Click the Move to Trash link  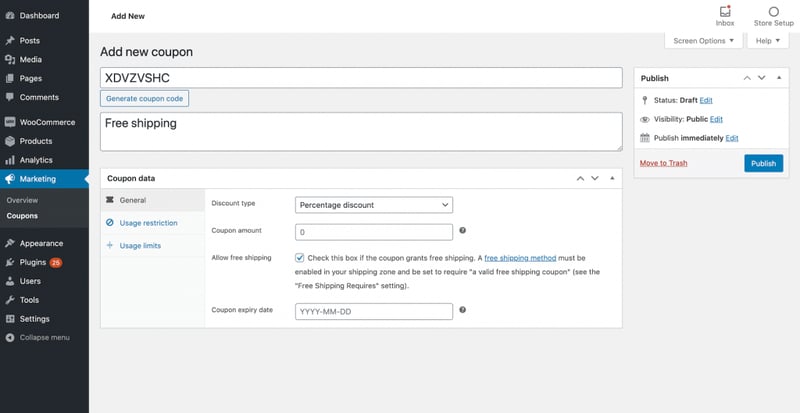[663, 163]
